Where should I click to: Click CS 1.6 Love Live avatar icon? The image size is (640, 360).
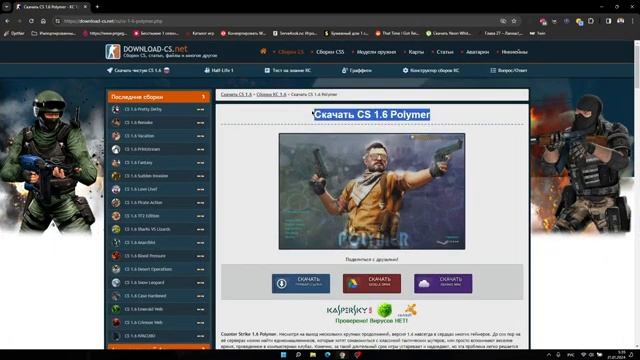pos(116,189)
